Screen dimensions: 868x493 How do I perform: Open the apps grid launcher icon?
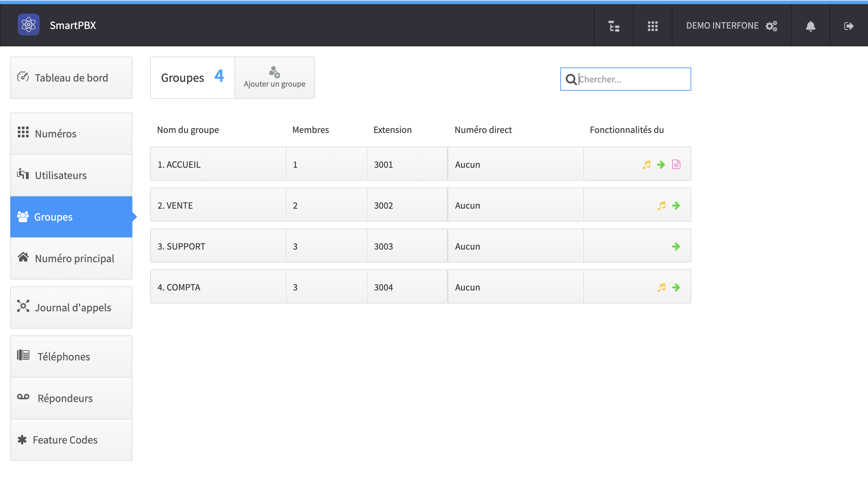652,26
